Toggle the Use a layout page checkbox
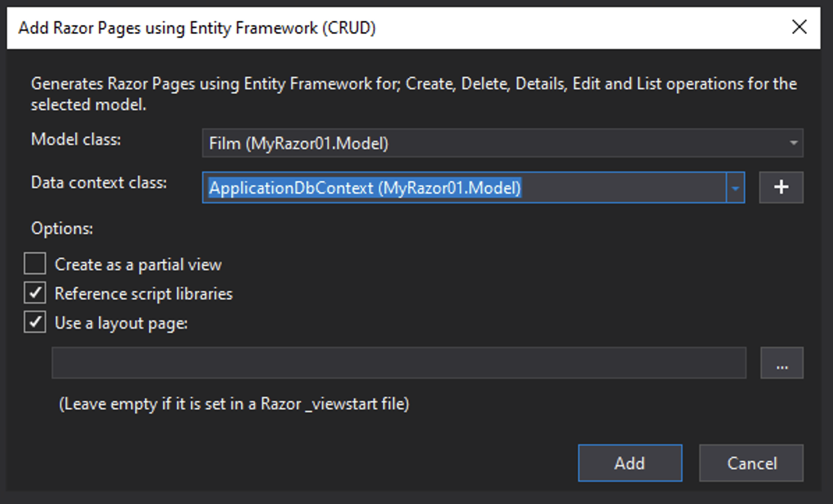The height and width of the screenshot is (504, 833). click(x=35, y=322)
